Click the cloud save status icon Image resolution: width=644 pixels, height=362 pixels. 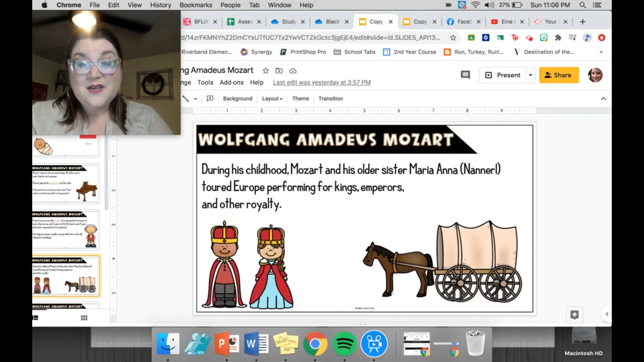(x=293, y=71)
